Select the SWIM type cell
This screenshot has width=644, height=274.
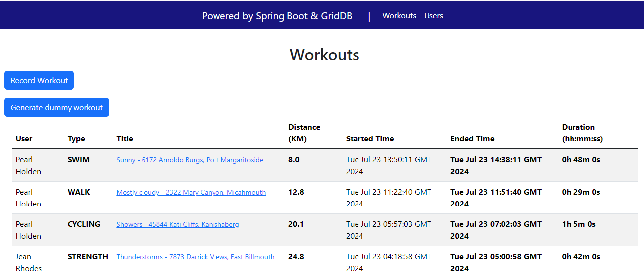tap(79, 160)
